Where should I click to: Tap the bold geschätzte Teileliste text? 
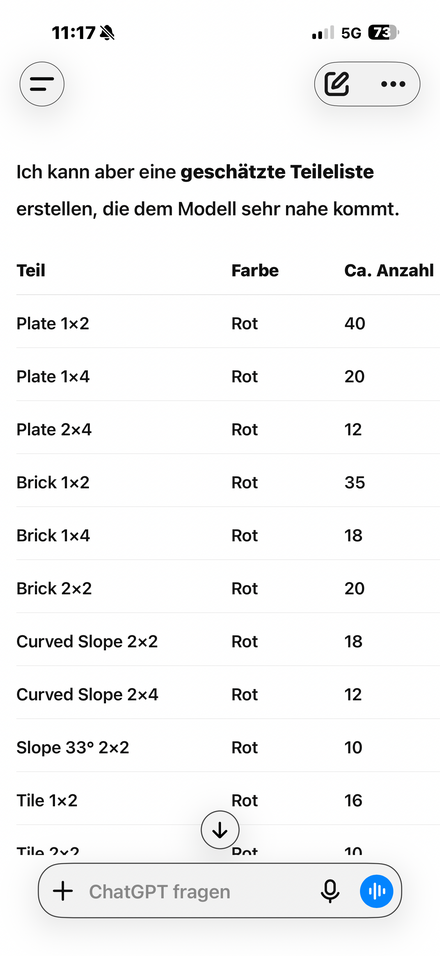click(277, 173)
